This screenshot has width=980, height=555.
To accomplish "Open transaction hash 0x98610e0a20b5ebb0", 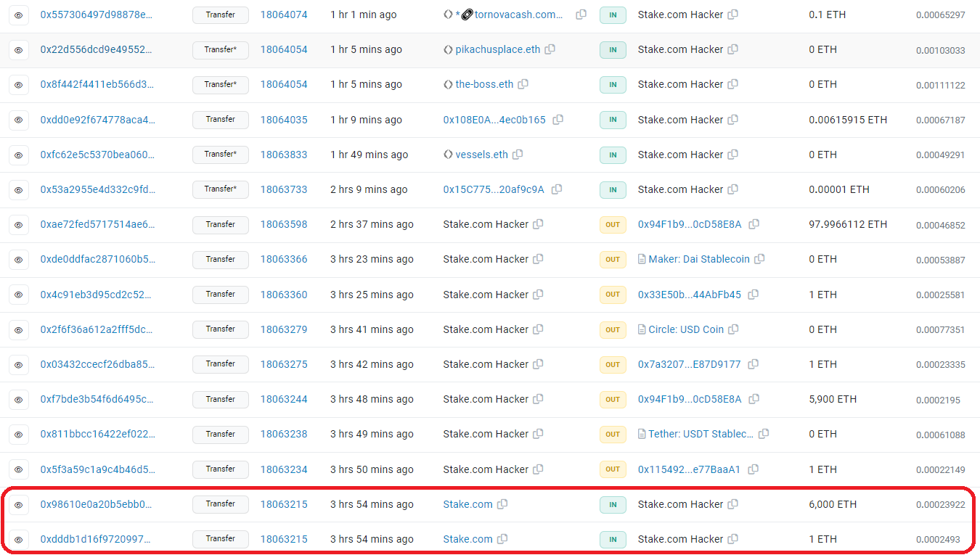I will coord(97,504).
